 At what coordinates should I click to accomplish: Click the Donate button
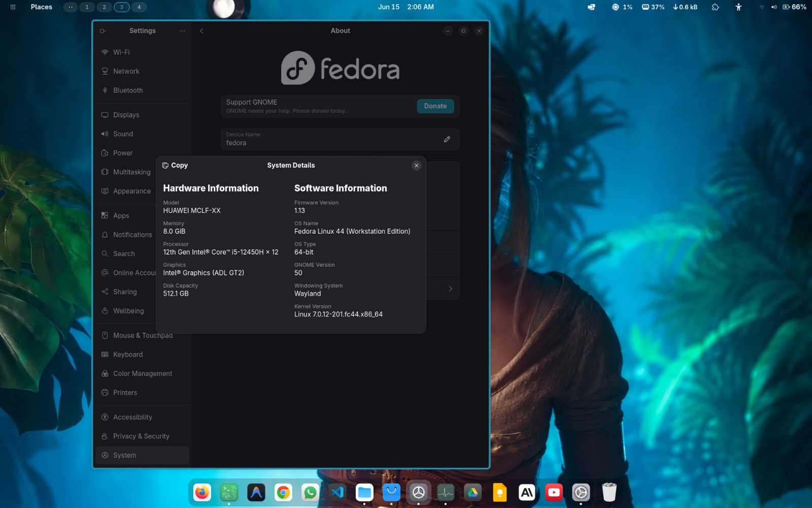(x=435, y=106)
